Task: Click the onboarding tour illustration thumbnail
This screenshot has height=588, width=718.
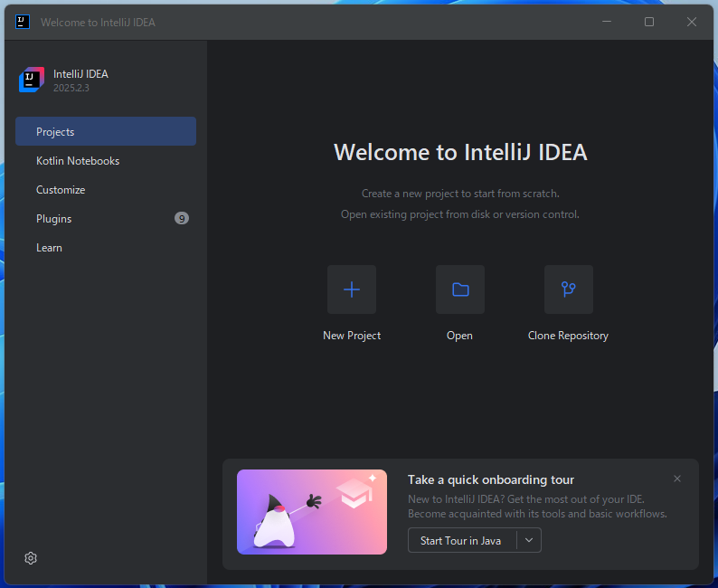Action: pos(311,511)
